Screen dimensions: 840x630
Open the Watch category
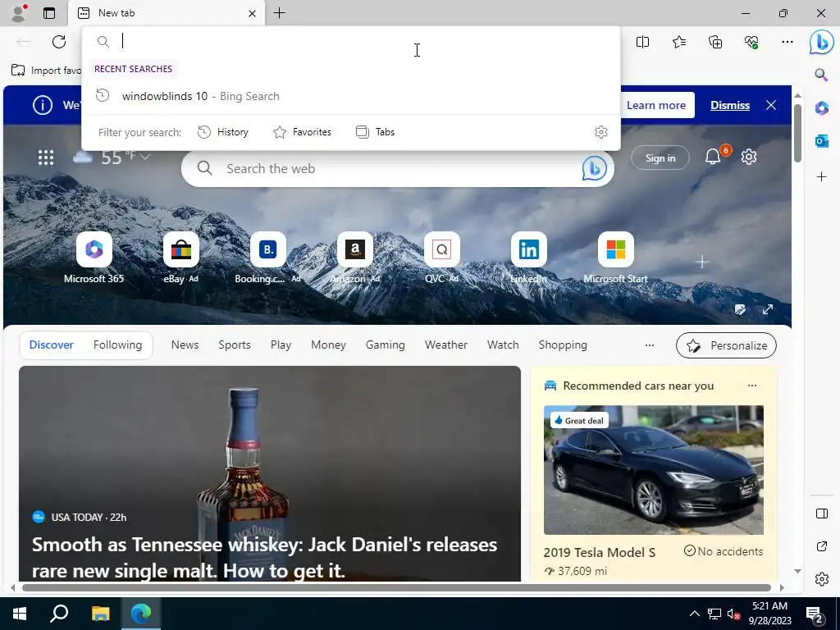click(x=503, y=345)
